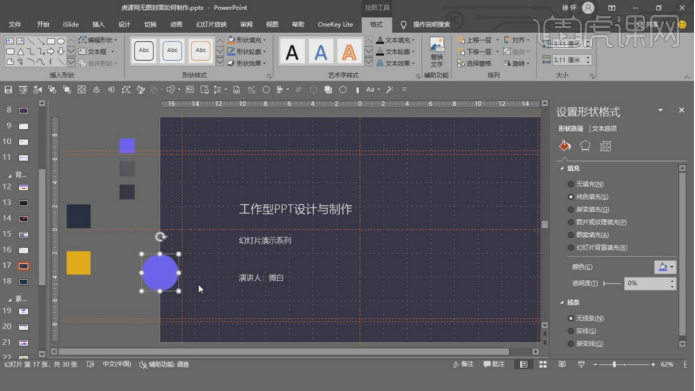The height and width of the screenshot is (391, 695).
Task: Apply the blue A WordArt style
Action: coord(320,51)
